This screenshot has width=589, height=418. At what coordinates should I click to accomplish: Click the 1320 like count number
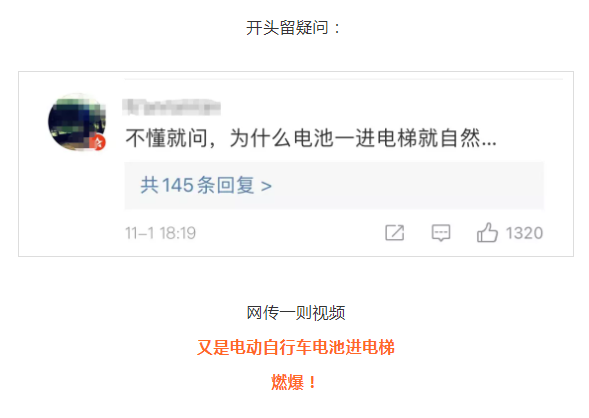[x=524, y=233]
